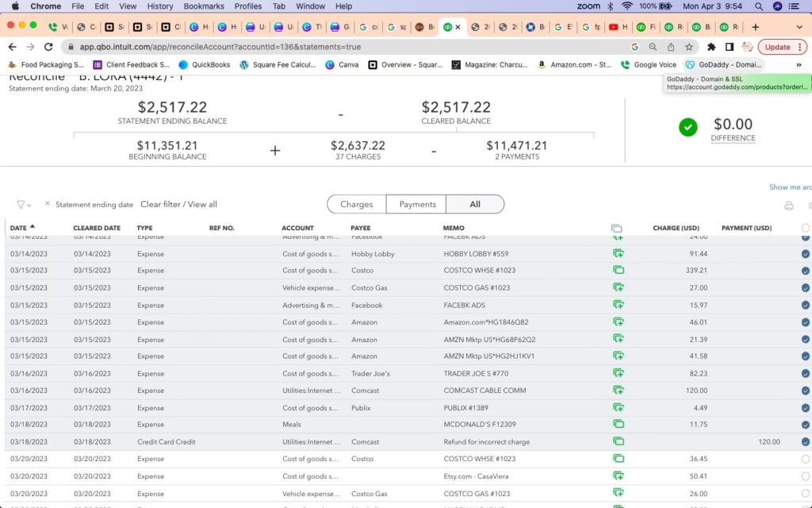This screenshot has height=508, width=812.
Task: Click the match icon for Hobby Lobby row
Action: 618,253
